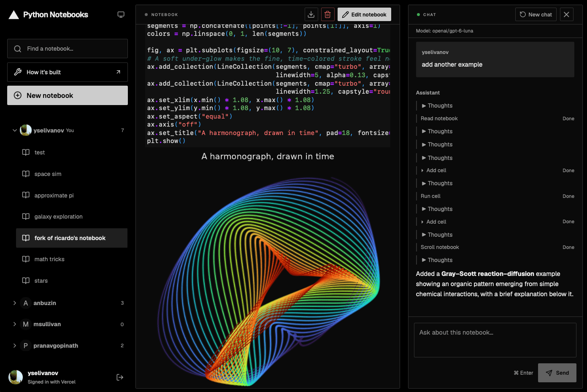Expand the first Thoughts disclosure above Read notebook
The image size is (587, 392).
point(437,105)
